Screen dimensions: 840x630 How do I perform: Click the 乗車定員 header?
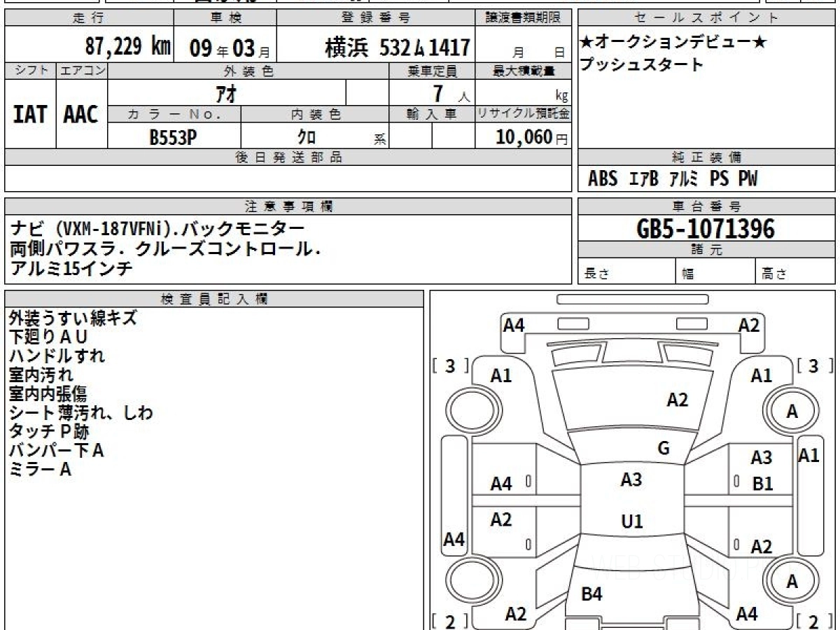432,71
